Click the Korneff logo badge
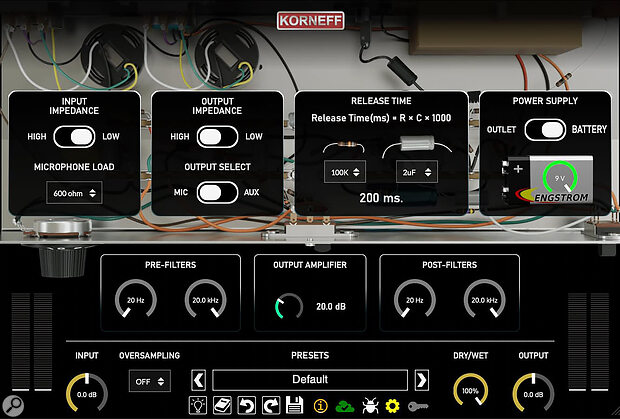620x419 pixels. (310, 21)
